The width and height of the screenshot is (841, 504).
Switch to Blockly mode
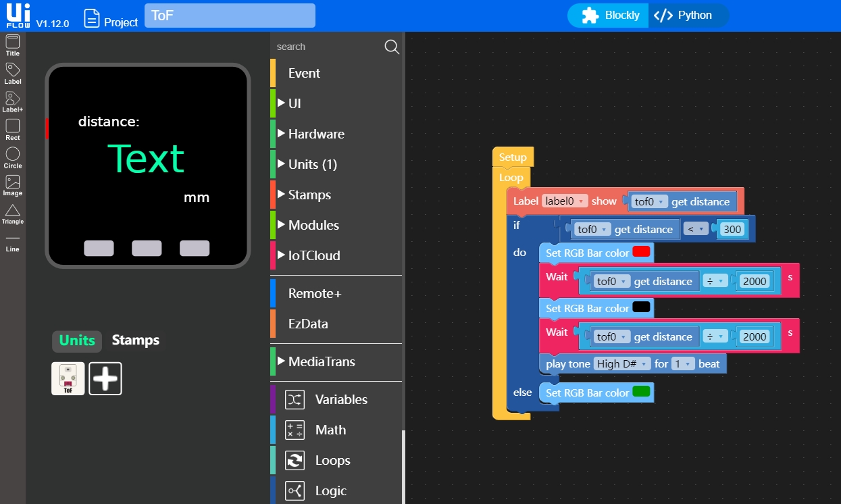click(610, 16)
